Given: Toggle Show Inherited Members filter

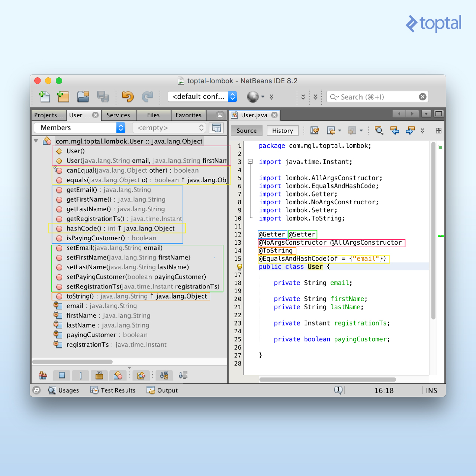Looking at the screenshot, I should click(x=43, y=375).
